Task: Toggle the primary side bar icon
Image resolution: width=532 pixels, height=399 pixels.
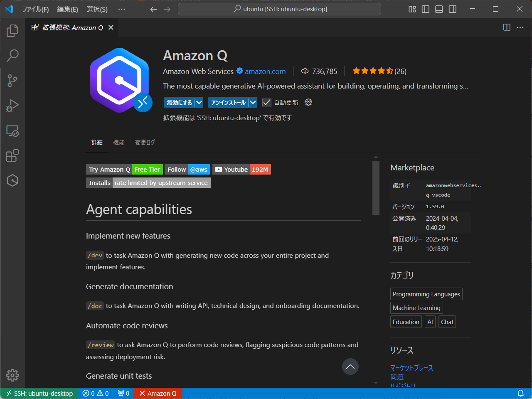Action: pyautogui.click(x=426, y=9)
